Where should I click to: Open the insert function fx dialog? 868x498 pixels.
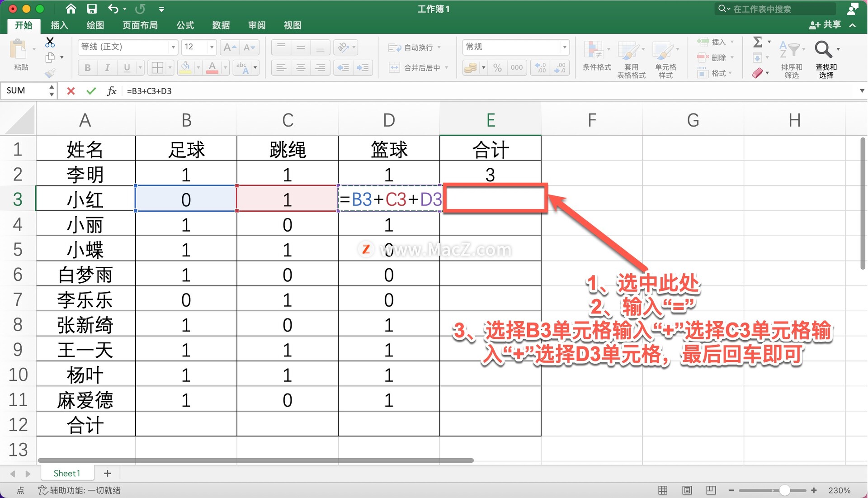pyautogui.click(x=111, y=91)
